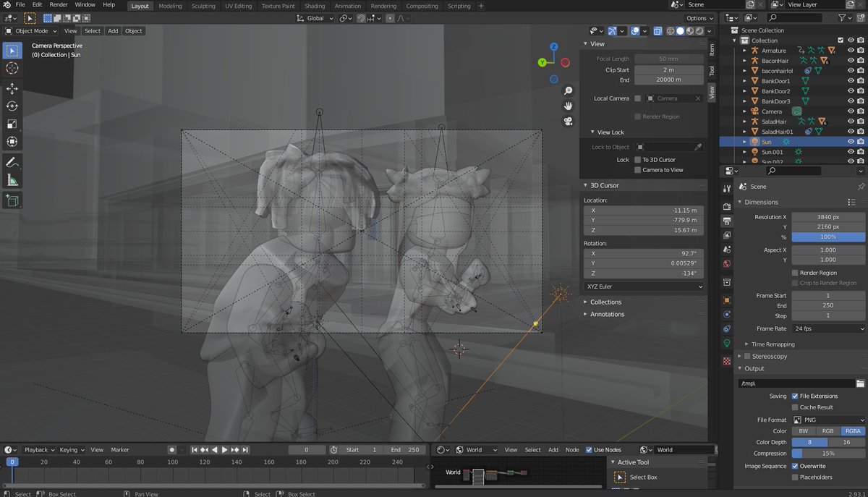
Task: Toggle the Collection exclude checkbox
Action: click(841, 41)
